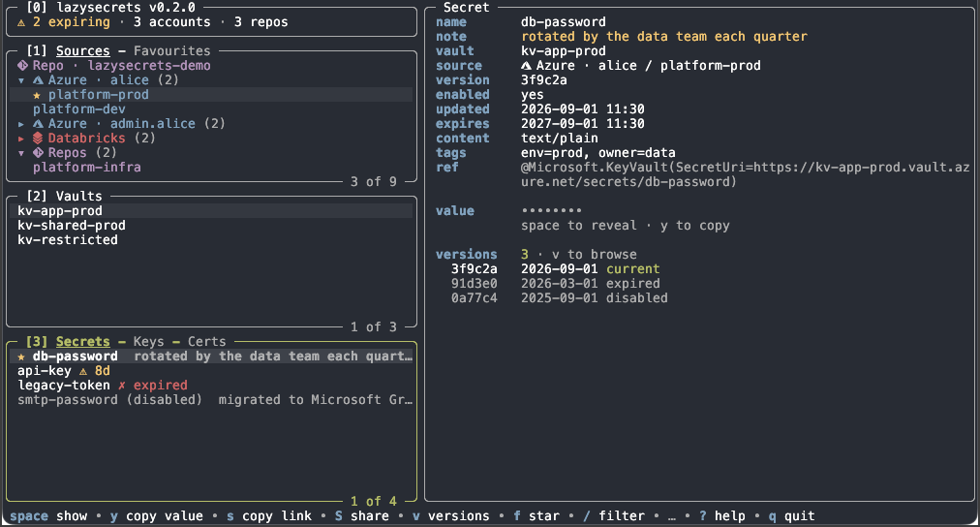Click the Databricks stack icon
This screenshot has height=527, width=980.
pos(38,139)
